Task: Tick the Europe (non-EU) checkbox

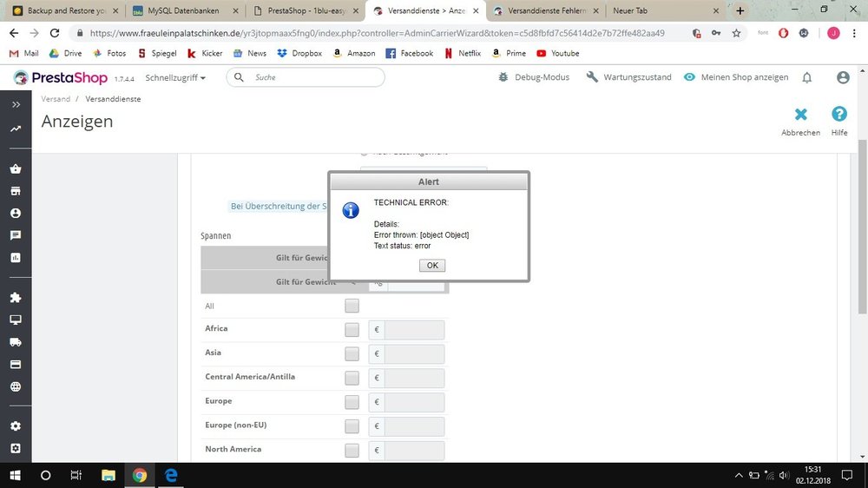Action: coord(352,426)
